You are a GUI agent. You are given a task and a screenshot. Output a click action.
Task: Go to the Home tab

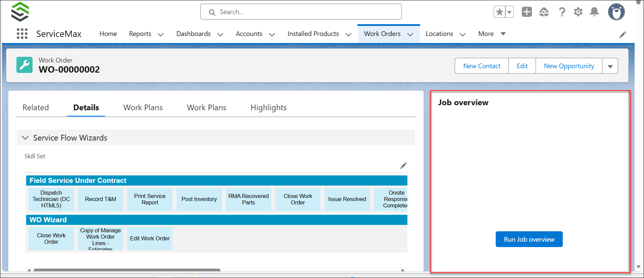108,34
